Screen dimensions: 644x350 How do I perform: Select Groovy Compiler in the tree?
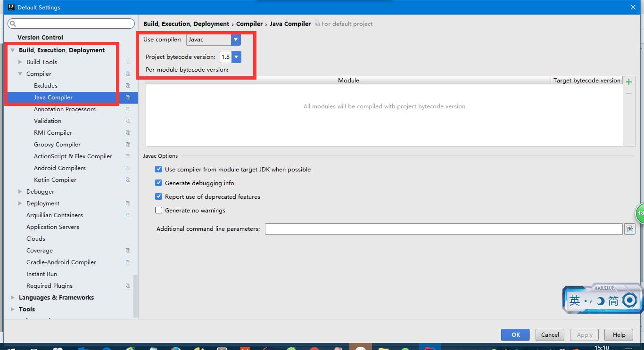57,145
